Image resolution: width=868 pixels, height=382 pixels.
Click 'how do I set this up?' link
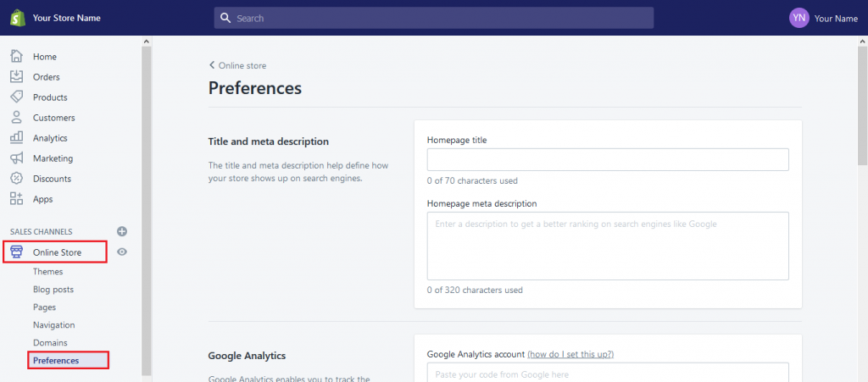570,354
